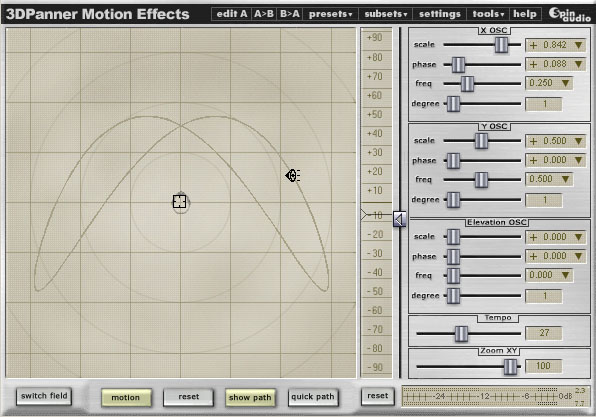Image resolution: width=596 pixels, height=417 pixels.
Task: Open the presets menu
Action: coord(330,14)
